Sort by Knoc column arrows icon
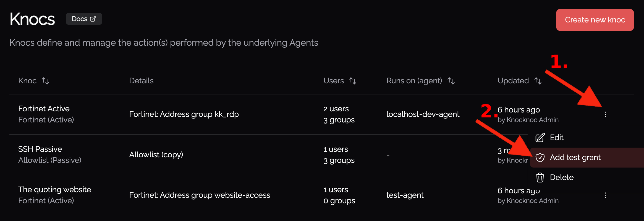644x221 pixels. [45, 81]
